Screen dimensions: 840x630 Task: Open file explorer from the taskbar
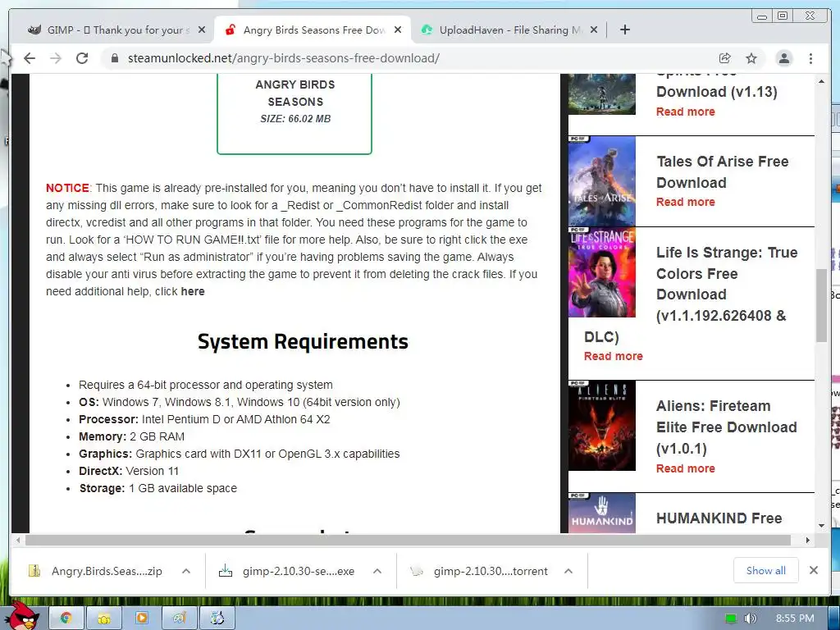click(x=104, y=619)
